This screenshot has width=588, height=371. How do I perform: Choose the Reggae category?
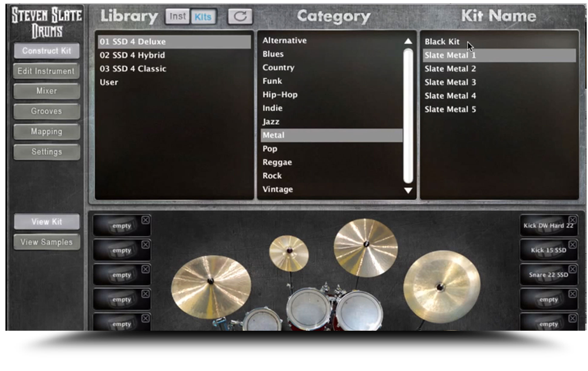point(331,162)
